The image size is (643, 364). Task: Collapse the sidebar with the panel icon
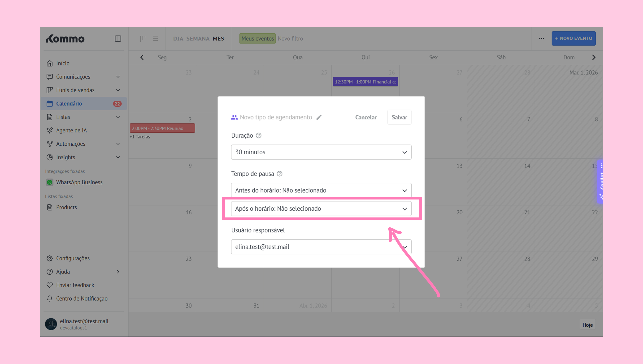(x=118, y=39)
